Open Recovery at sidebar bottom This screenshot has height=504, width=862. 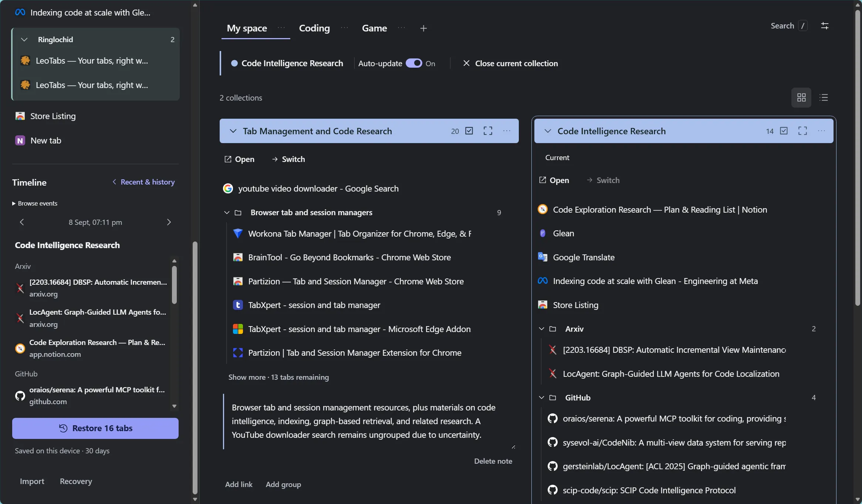click(x=76, y=481)
